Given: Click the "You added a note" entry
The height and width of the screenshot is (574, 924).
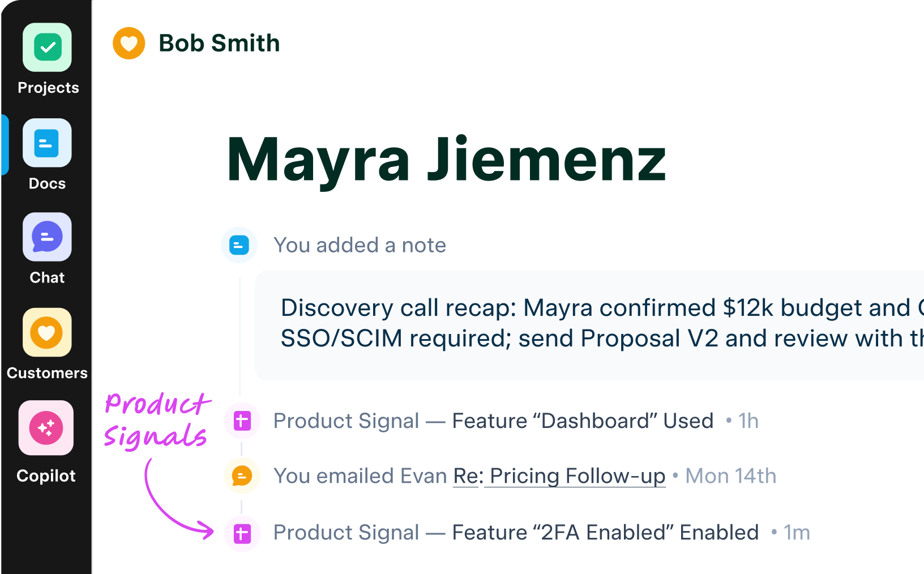Looking at the screenshot, I should (360, 245).
